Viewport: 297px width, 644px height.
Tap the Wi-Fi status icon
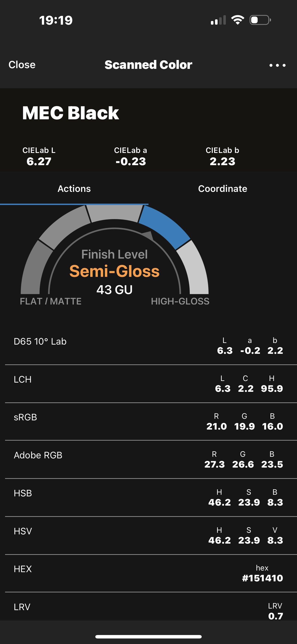pyautogui.click(x=238, y=20)
